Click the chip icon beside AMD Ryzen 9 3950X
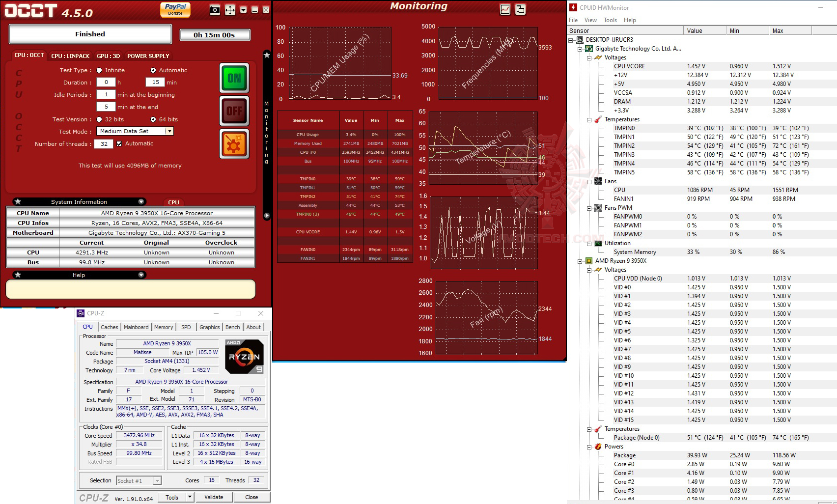The height and width of the screenshot is (504, 837). tap(589, 261)
